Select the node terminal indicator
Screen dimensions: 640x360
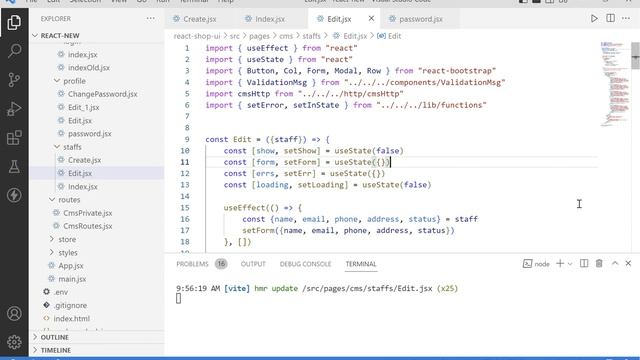(536, 264)
